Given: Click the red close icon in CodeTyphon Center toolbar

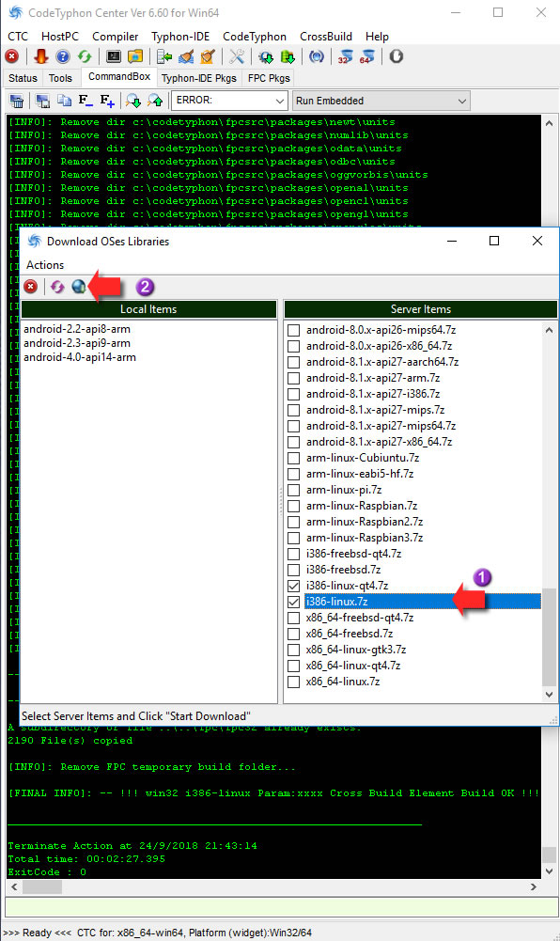Looking at the screenshot, I should pos(11,56).
